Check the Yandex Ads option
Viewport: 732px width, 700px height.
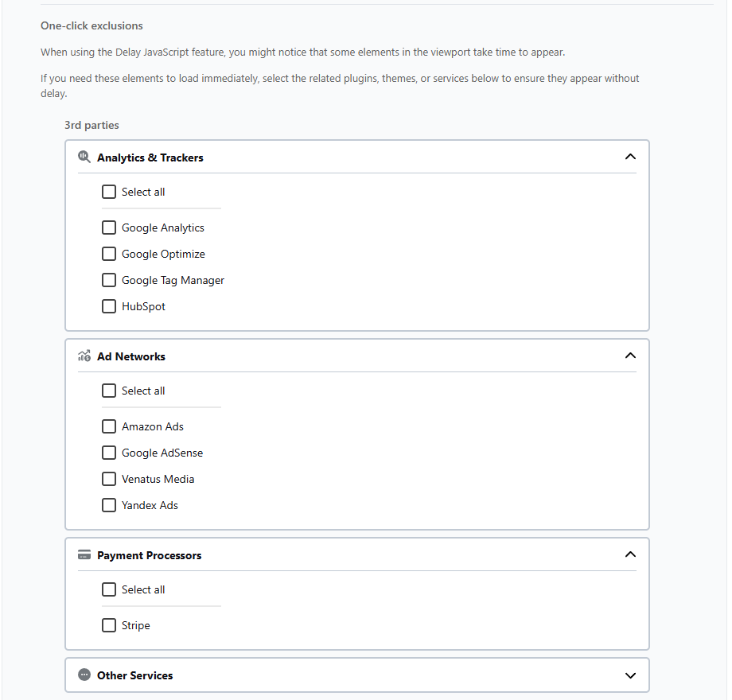[x=109, y=505]
